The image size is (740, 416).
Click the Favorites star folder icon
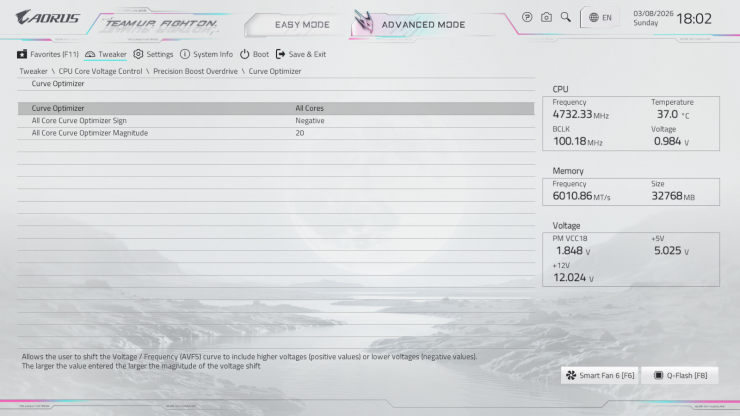point(22,54)
